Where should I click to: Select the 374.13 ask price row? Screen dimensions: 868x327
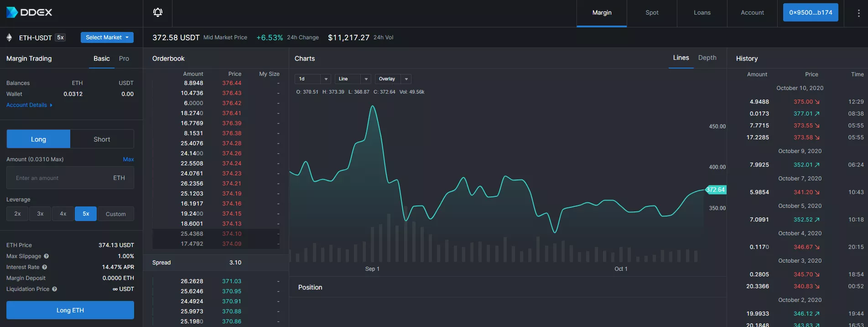[x=216, y=224]
